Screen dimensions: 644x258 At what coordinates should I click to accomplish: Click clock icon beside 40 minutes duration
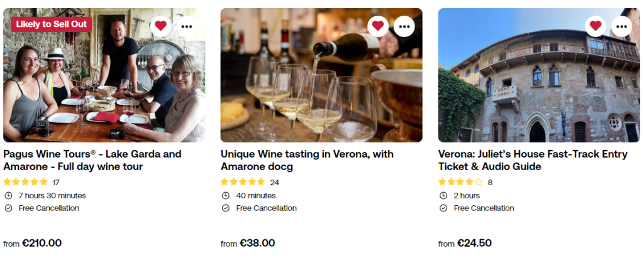click(226, 195)
